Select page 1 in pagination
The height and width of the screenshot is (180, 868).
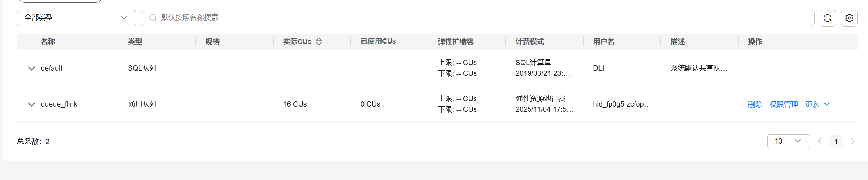coord(836,142)
